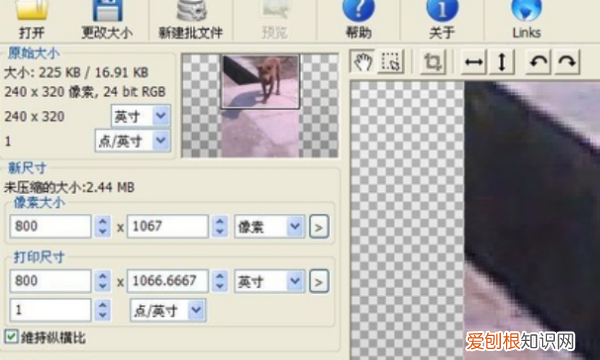600x360 pixels.
Task: Click the pixel width spinner arrows
Action: point(103,226)
